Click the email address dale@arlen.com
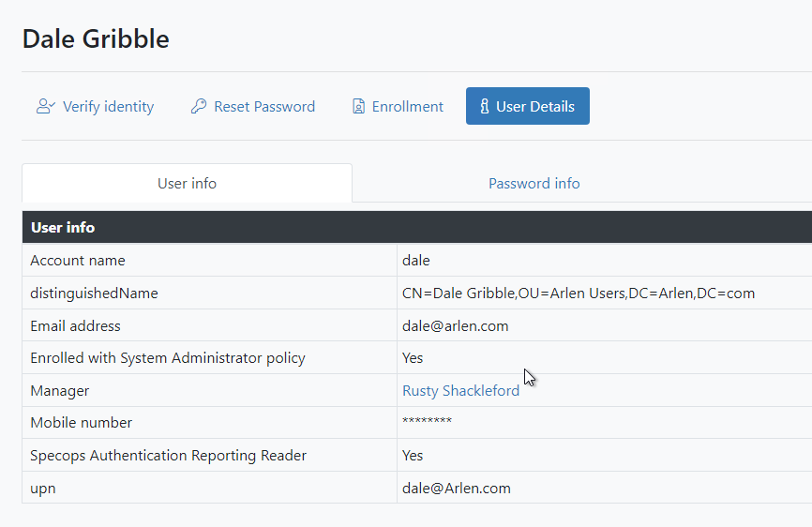Viewport: 812px width, 527px height. (x=455, y=326)
